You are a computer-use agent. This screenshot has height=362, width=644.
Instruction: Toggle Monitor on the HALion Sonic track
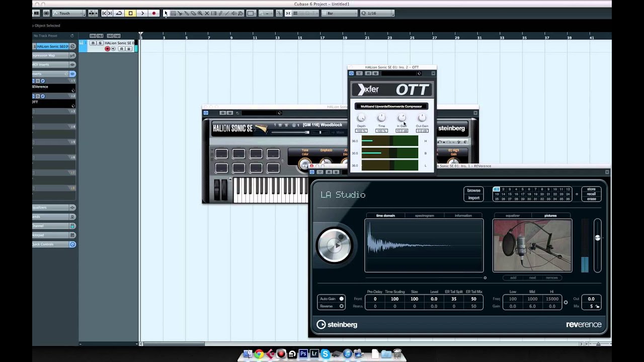click(x=113, y=49)
